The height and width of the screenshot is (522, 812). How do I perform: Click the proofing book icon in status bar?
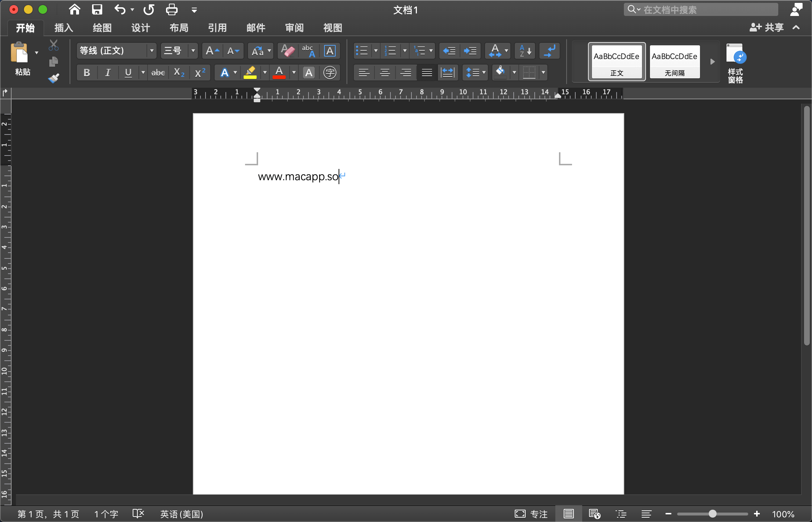point(138,514)
